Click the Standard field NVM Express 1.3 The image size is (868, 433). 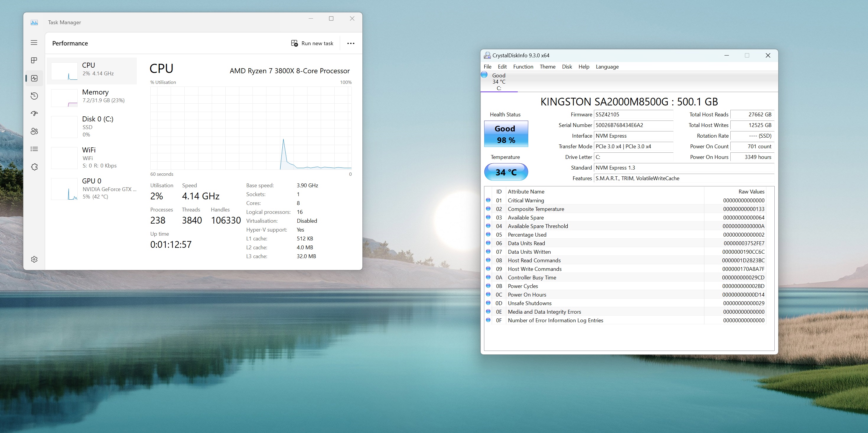coord(684,168)
